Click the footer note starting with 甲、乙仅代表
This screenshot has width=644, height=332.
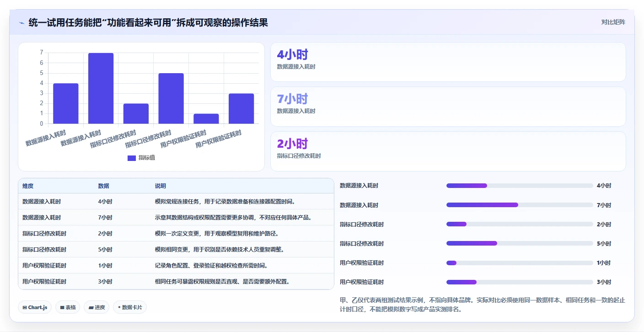[x=483, y=305]
